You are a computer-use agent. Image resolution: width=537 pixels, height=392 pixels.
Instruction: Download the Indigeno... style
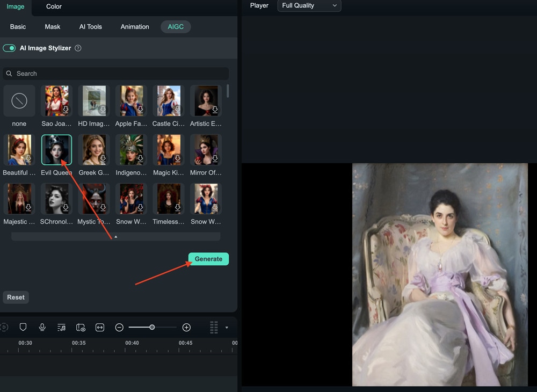(140, 158)
